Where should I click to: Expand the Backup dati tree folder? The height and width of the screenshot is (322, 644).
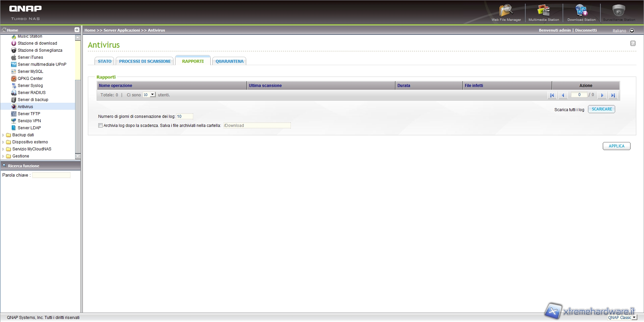pyautogui.click(x=3, y=135)
